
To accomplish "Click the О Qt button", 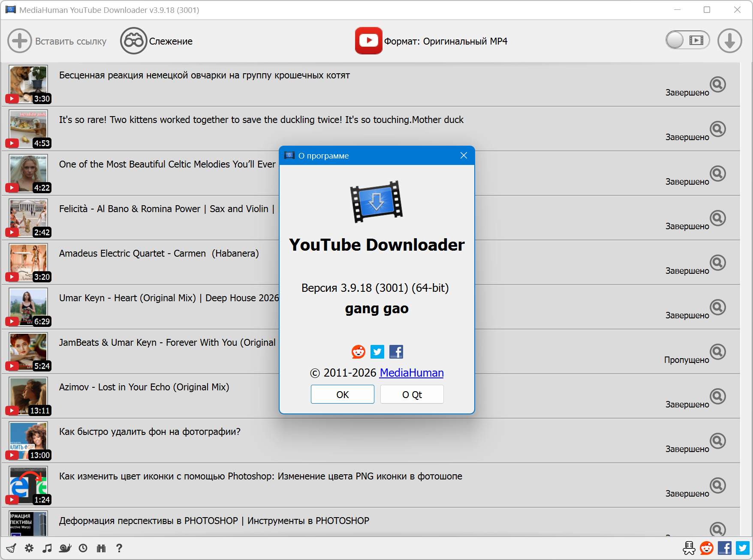I will 412,394.
